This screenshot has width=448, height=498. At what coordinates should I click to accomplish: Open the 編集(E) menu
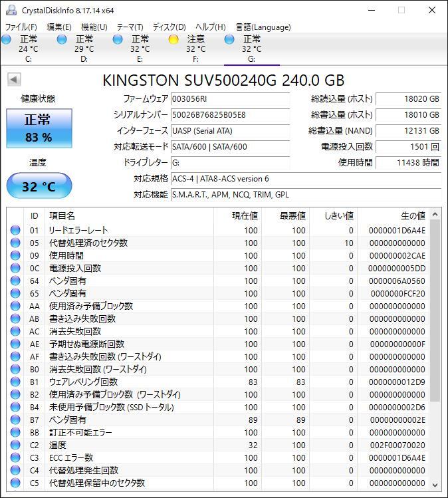(x=59, y=27)
